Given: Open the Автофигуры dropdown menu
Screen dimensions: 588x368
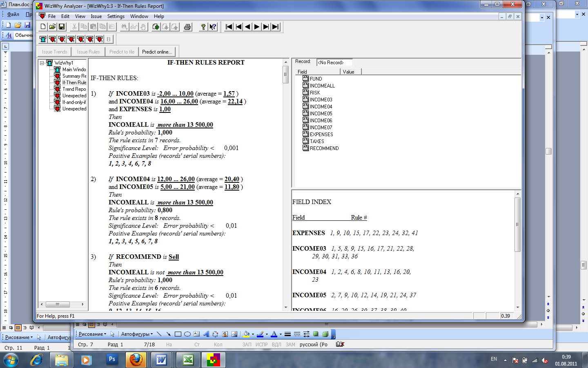Looking at the screenshot, I should point(137,334).
